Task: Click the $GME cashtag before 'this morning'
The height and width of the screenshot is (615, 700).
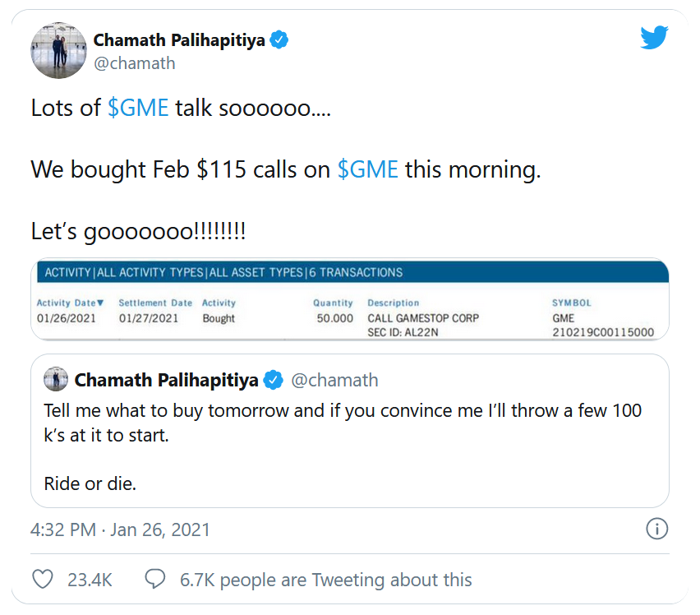Action: (x=367, y=169)
